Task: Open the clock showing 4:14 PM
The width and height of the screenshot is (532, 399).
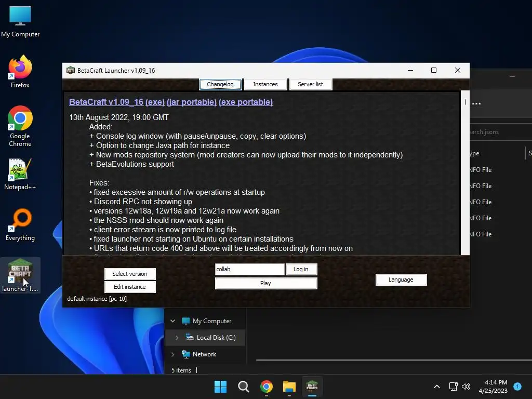Action: pyautogui.click(x=493, y=387)
